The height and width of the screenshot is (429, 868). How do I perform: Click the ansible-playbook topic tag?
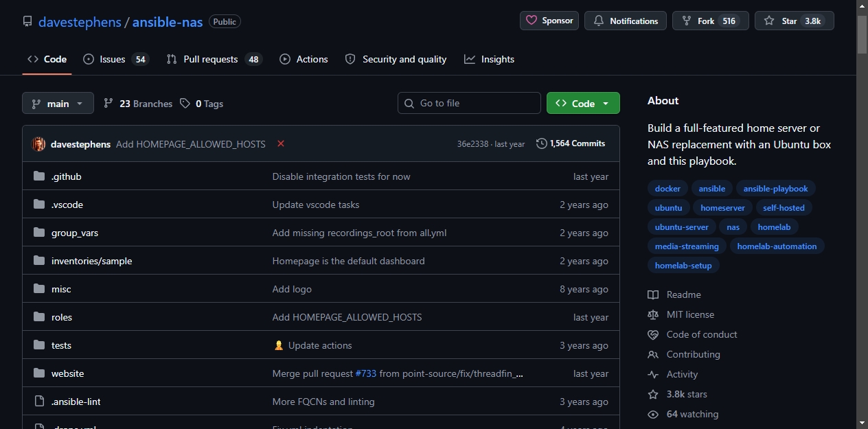(776, 189)
